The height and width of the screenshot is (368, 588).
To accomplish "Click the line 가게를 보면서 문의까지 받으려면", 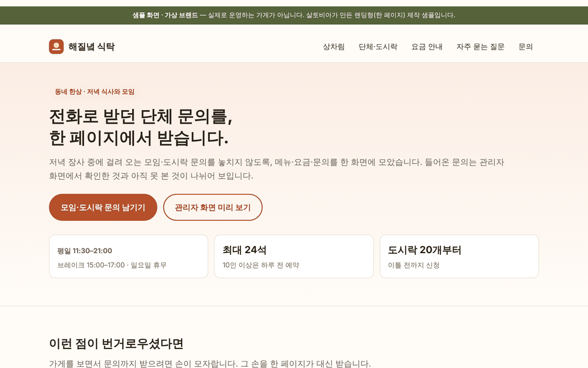I will [x=210, y=363].
